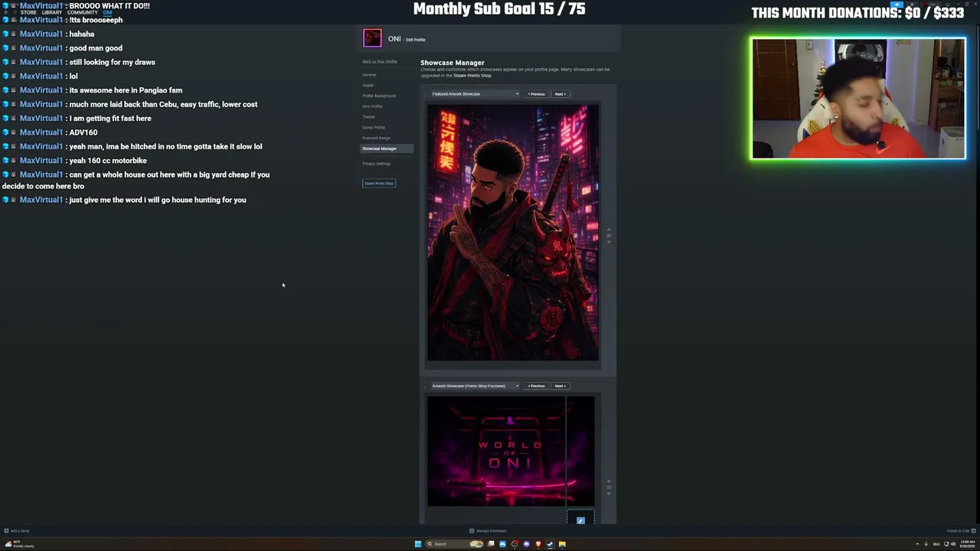This screenshot has width=980, height=551.
Task: Open the Windows Start menu
Action: point(418,544)
